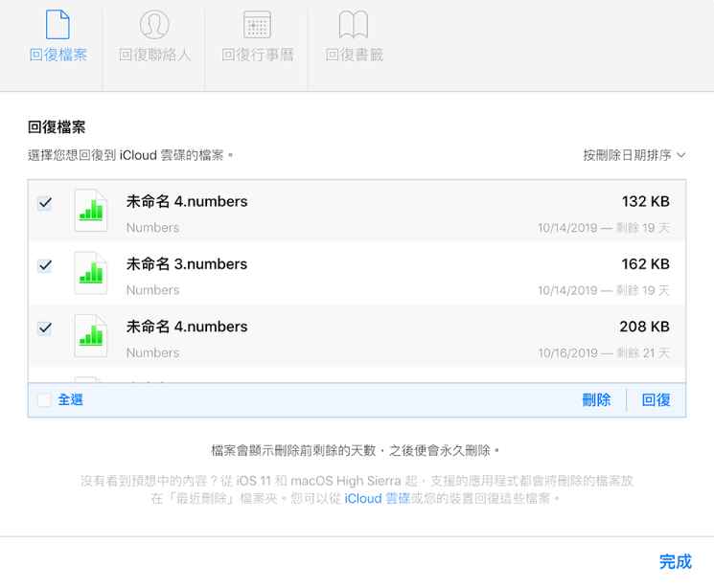Click the Restore Files document icon
714x588 pixels.
point(58,24)
